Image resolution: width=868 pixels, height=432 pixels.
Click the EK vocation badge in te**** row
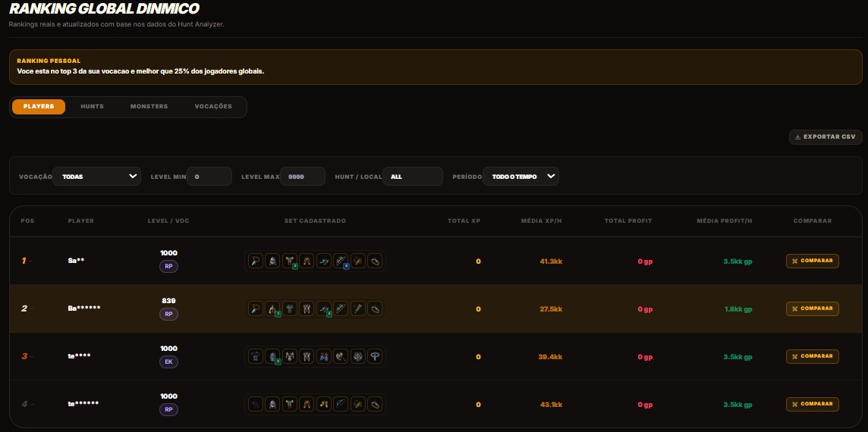(168, 362)
